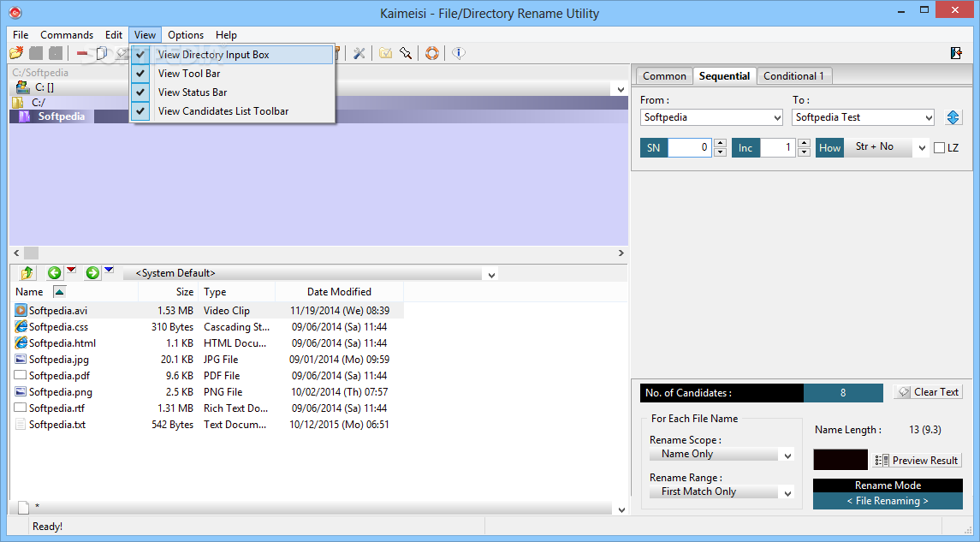The image size is (980, 542).
Task: Uncheck View Status Bar menu entry
Action: [232, 92]
